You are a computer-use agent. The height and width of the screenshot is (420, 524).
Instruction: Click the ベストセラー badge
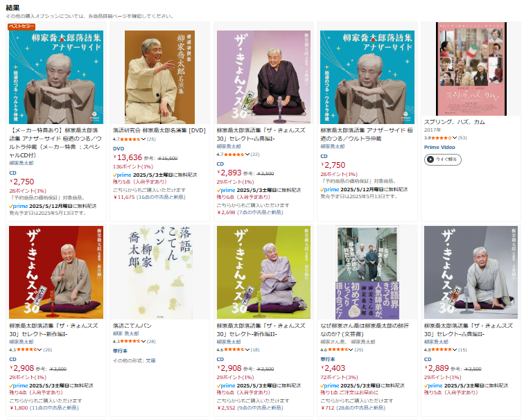[21, 26]
